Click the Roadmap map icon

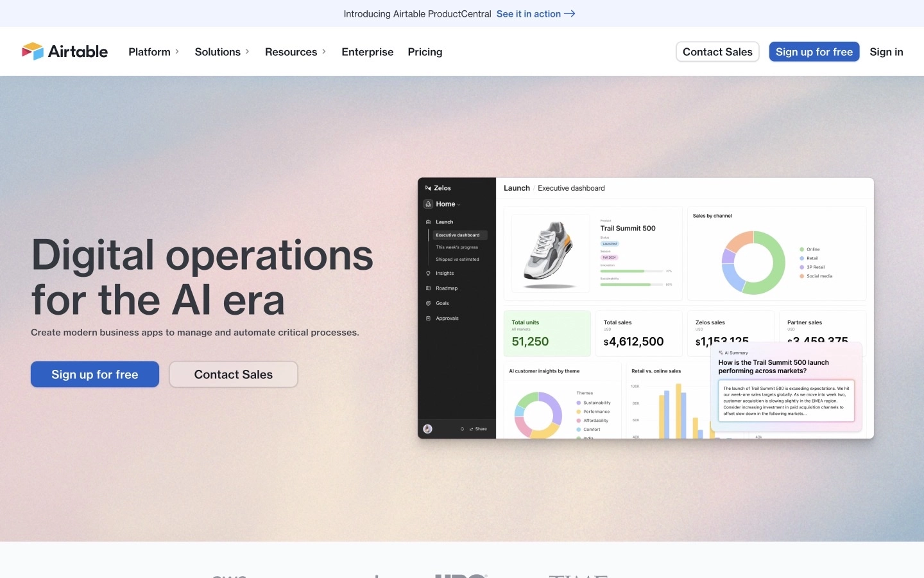(428, 288)
